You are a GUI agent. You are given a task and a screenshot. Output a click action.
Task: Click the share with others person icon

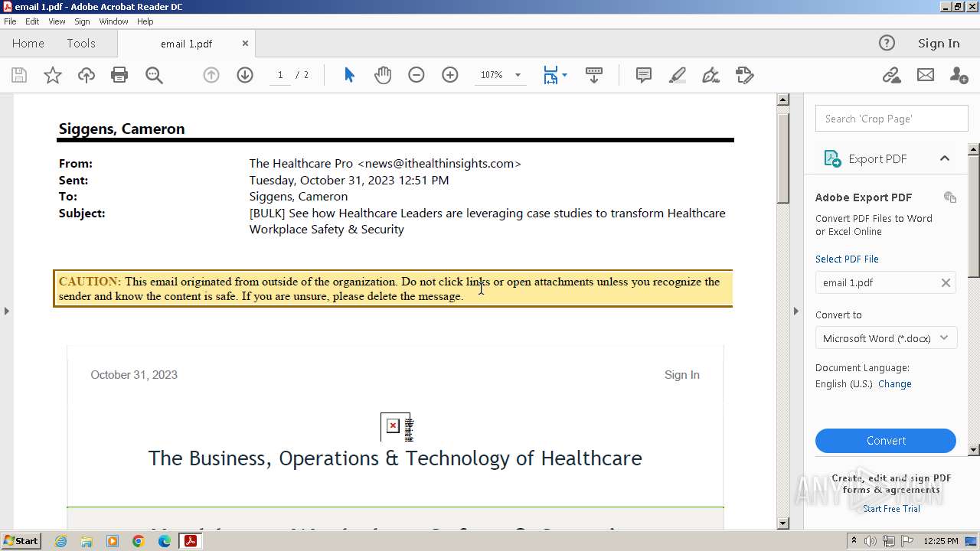click(x=959, y=75)
